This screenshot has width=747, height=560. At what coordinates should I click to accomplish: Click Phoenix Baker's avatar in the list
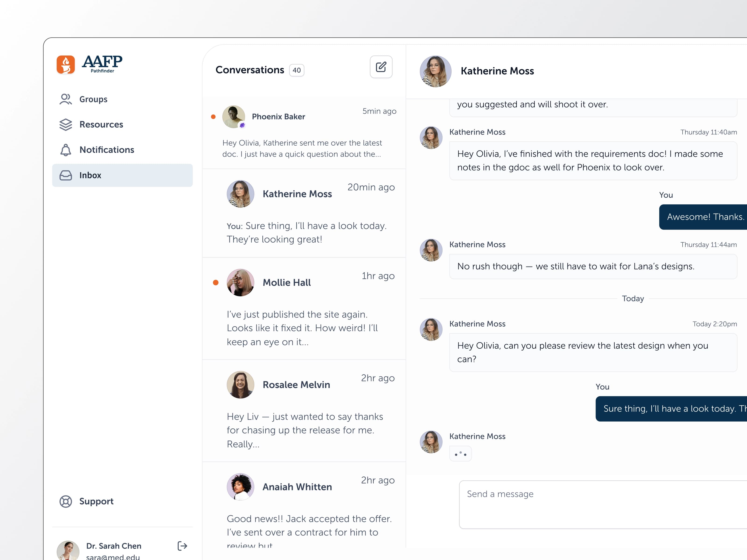(234, 117)
